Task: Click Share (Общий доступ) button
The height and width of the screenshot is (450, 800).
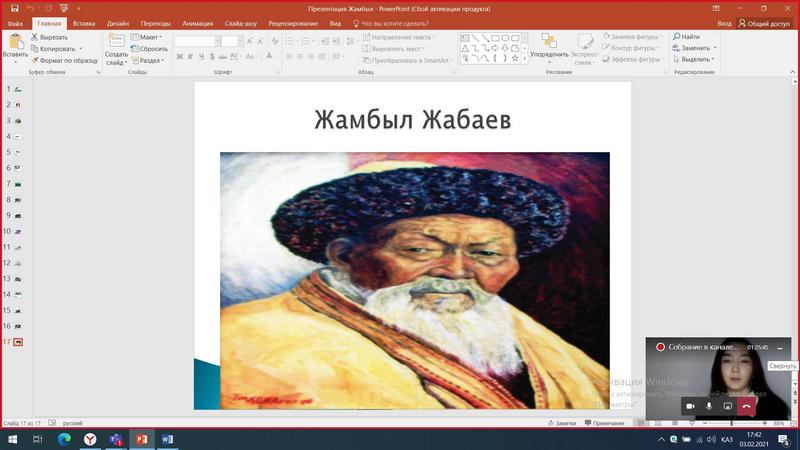Action: tap(764, 23)
